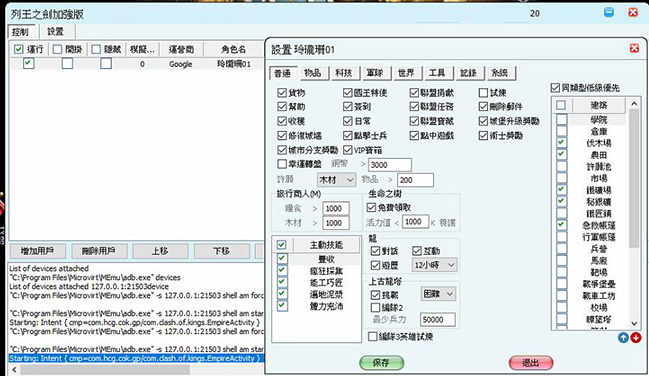
Task: Open the 記錄 tab
Action: pyautogui.click(x=469, y=73)
